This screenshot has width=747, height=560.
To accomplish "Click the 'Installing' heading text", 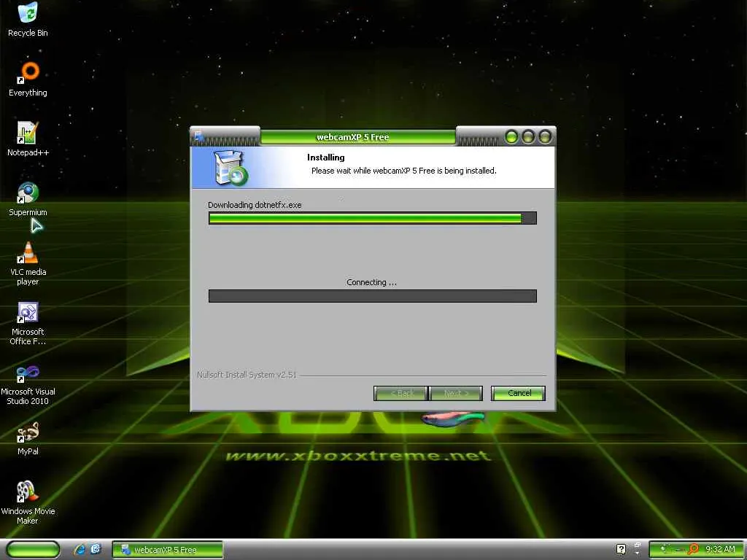I will coord(326,157).
